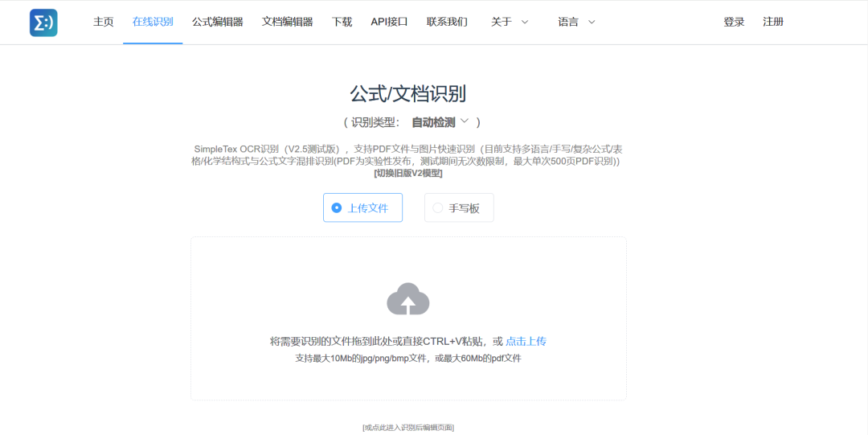Viewport: 868px width, 435px height.
Task: Expand the 语言 language dropdown
Action: tap(576, 22)
